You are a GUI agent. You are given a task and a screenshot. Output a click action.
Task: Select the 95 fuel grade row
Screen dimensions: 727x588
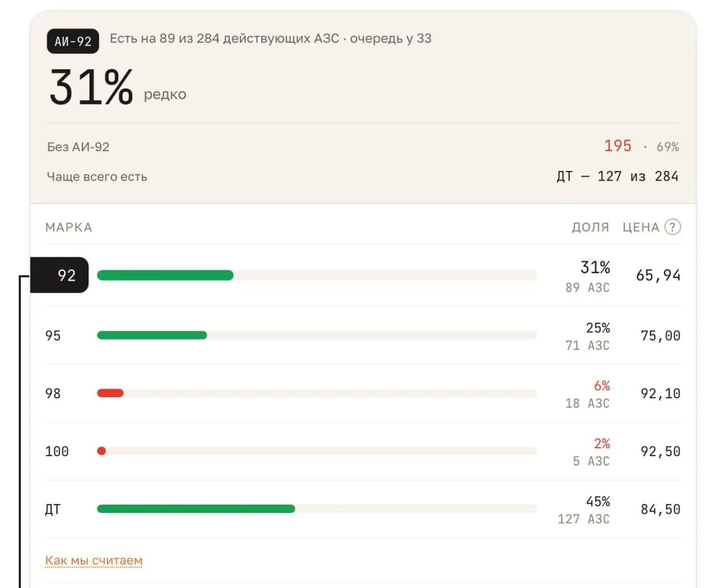tap(363, 336)
